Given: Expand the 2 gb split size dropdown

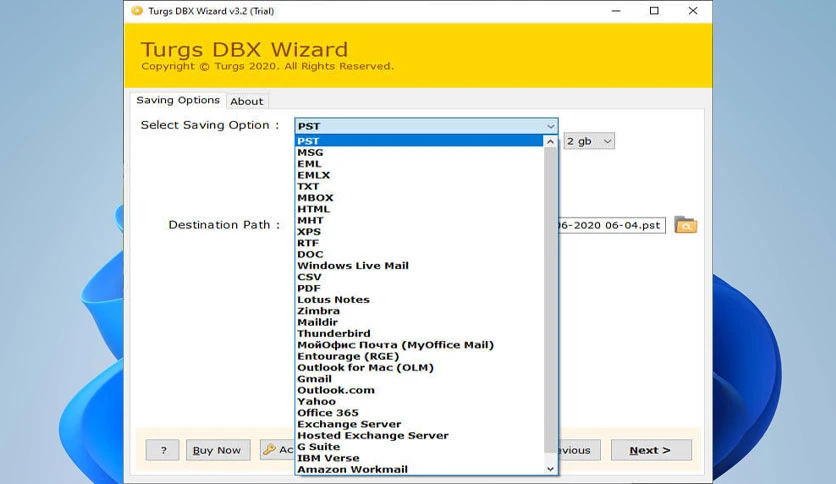Looking at the screenshot, I should click(589, 141).
